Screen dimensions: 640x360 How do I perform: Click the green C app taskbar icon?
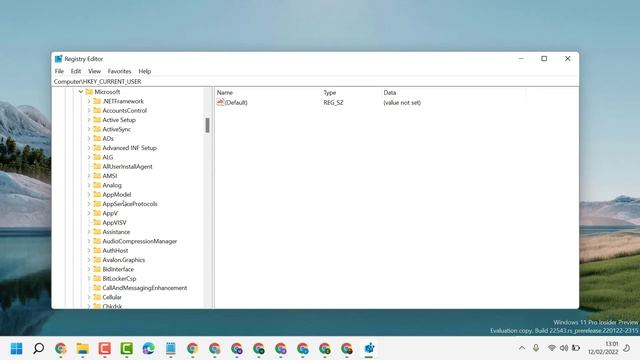(x=127, y=349)
